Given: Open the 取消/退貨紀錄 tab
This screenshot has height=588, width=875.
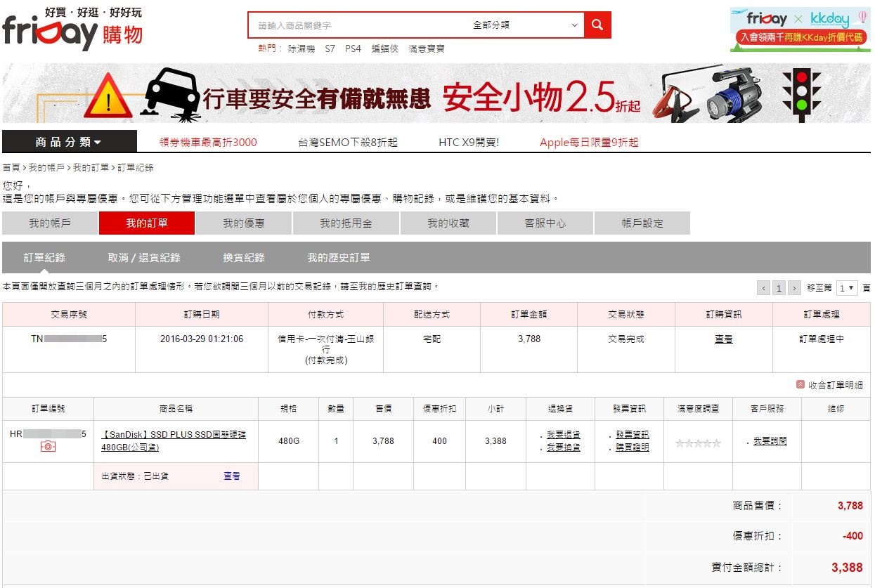Looking at the screenshot, I should click(144, 258).
